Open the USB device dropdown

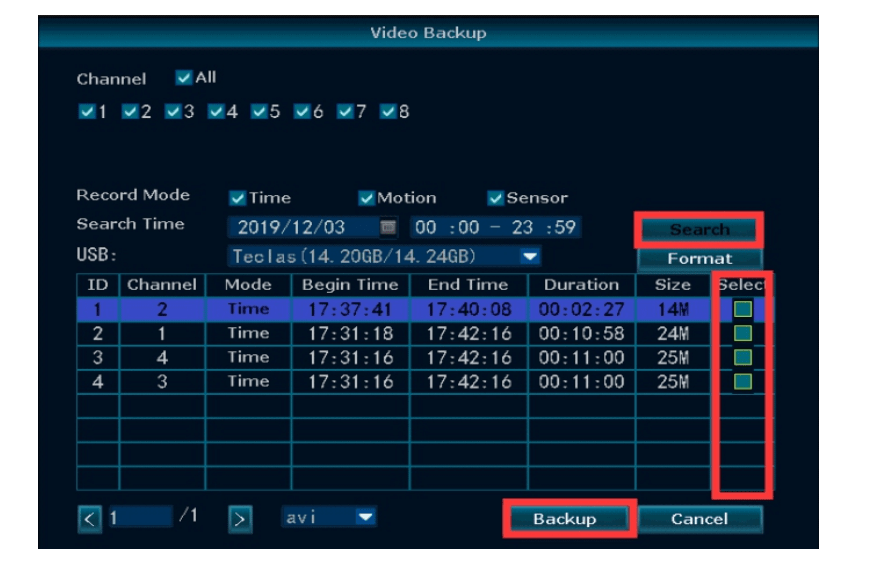(530, 257)
